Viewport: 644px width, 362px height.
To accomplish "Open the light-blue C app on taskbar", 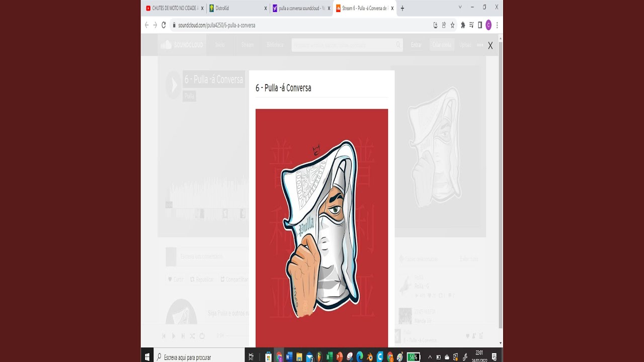I will [x=380, y=357].
